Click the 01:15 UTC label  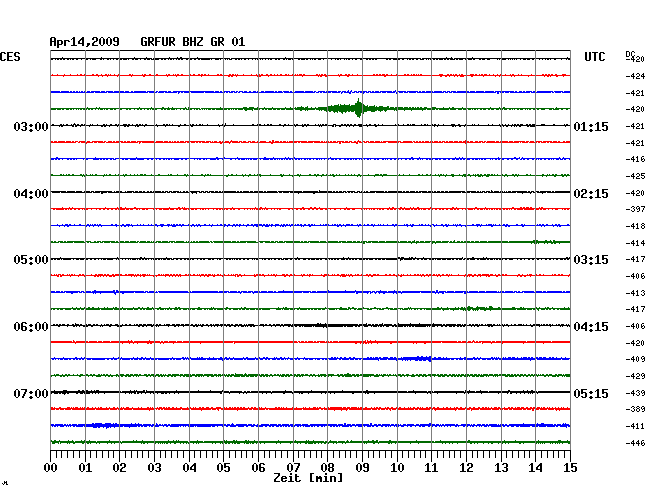click(x=591, y=126)
